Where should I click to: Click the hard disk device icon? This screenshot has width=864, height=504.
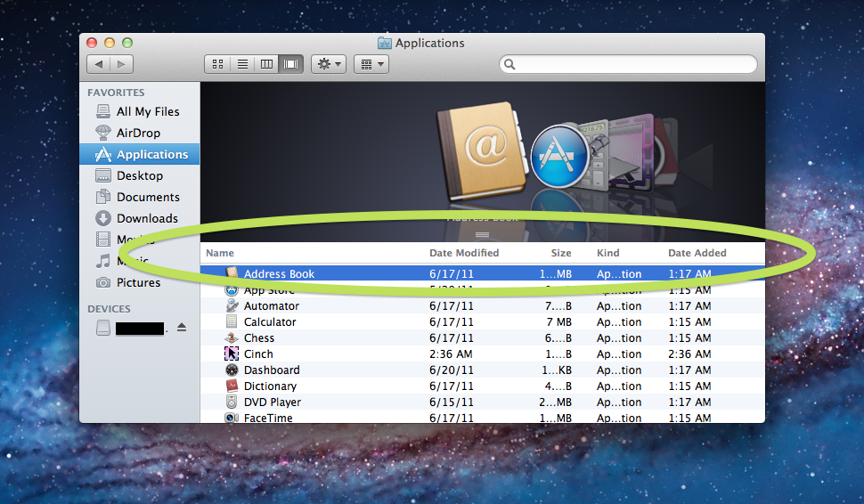(x=103, y=328)
